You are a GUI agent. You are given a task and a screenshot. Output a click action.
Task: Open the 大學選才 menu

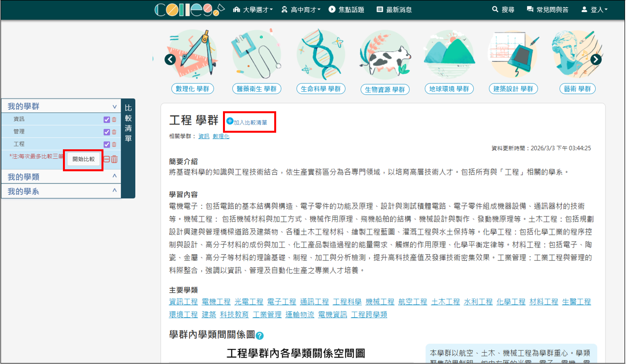pyautogui.click(x=253, y=10)
